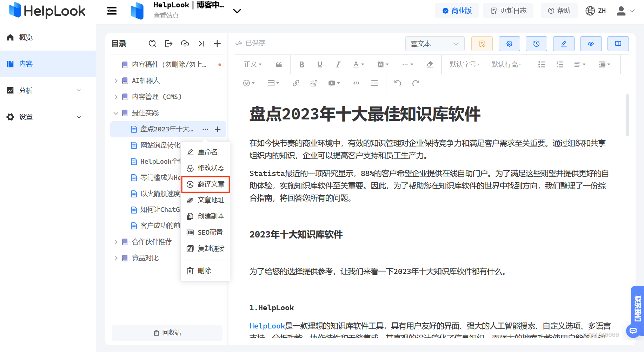Screen dimensions: 644x352
Task: Toggle bold formatting
Action: [301, 64]
